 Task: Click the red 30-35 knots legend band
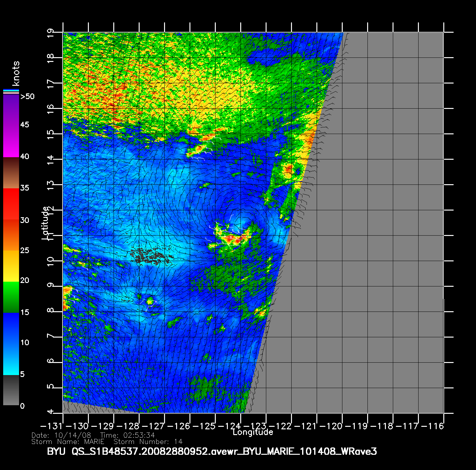11,204
